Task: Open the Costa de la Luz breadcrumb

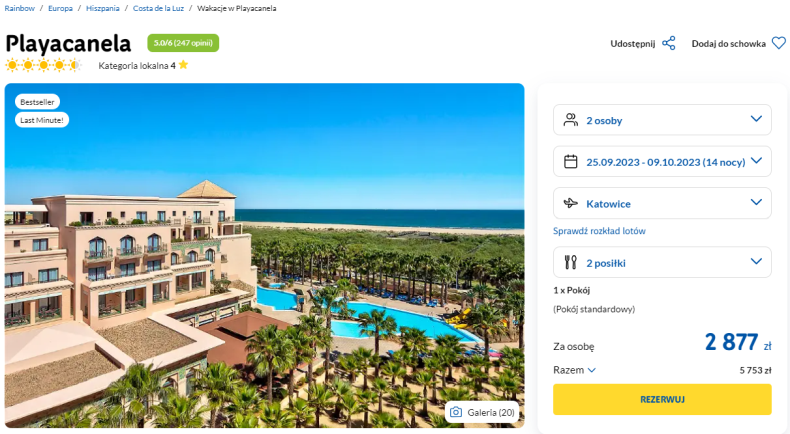Action: coord(158,8)
